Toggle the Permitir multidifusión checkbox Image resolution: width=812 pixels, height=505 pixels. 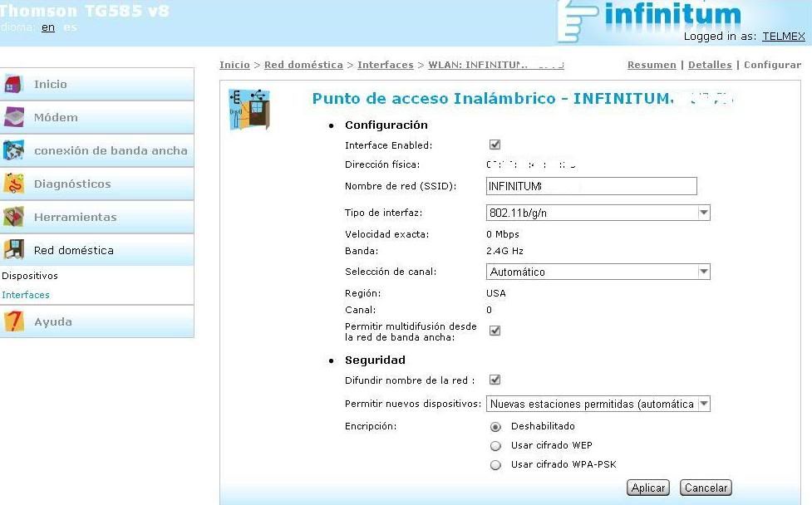pyautogui.click(x=495, y=331)
